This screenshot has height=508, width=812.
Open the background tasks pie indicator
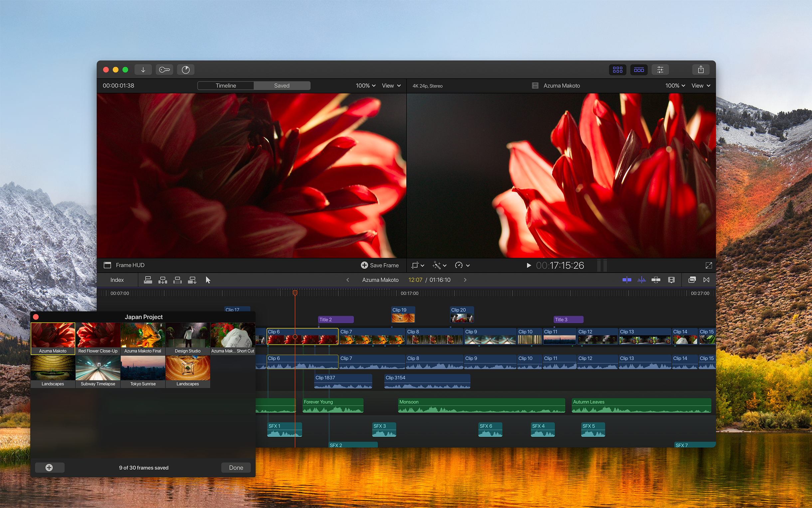point(185,70)
